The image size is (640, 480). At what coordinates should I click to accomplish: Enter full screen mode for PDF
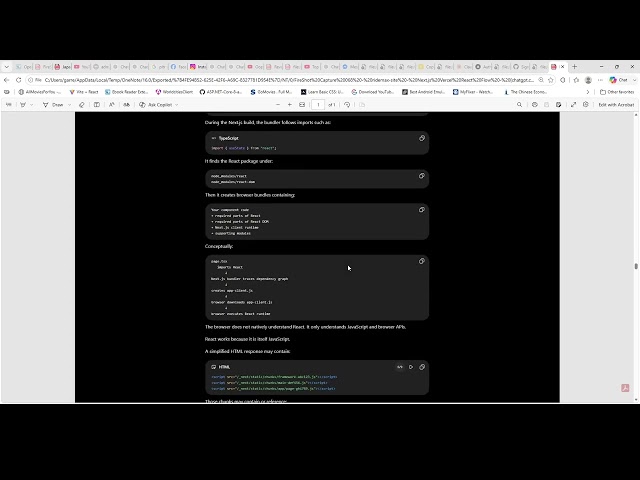tap(573, 105)
